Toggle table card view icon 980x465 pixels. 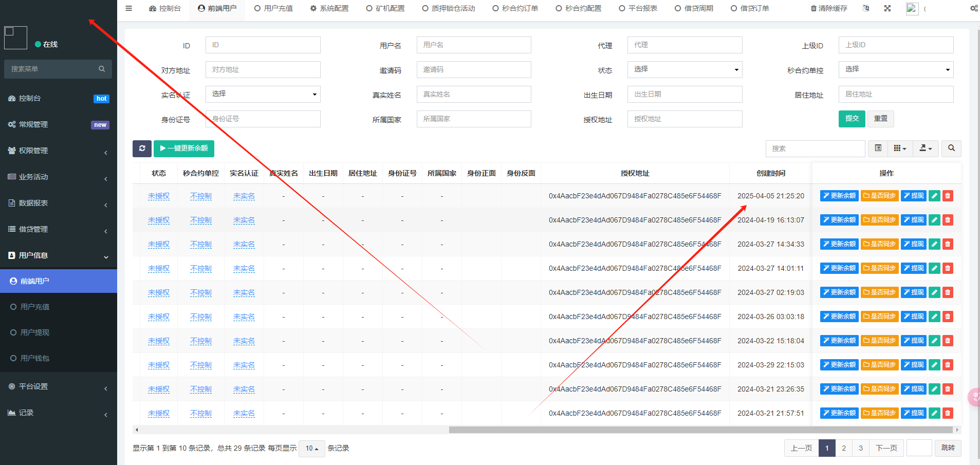[878, 148]
